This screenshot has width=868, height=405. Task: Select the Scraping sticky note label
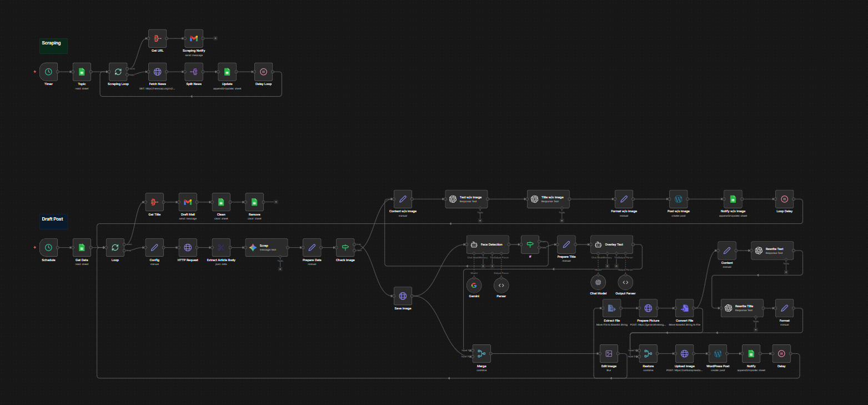pos(53,43)
